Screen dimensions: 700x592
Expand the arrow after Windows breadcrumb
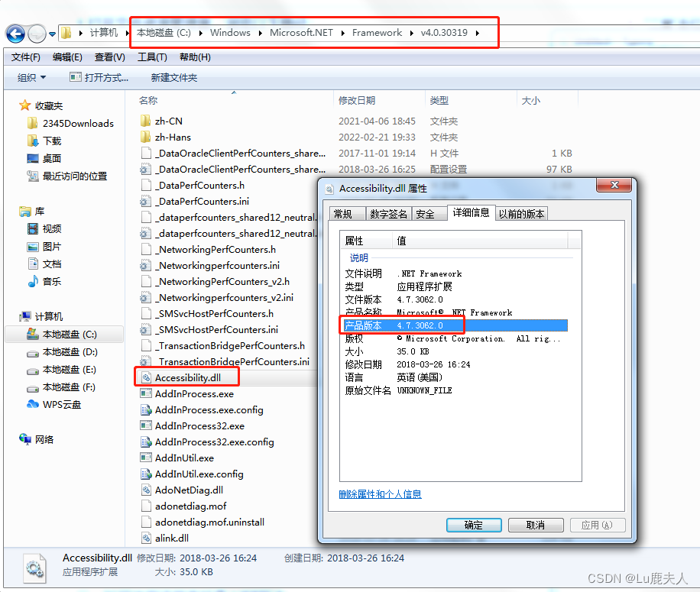[261, 33]
